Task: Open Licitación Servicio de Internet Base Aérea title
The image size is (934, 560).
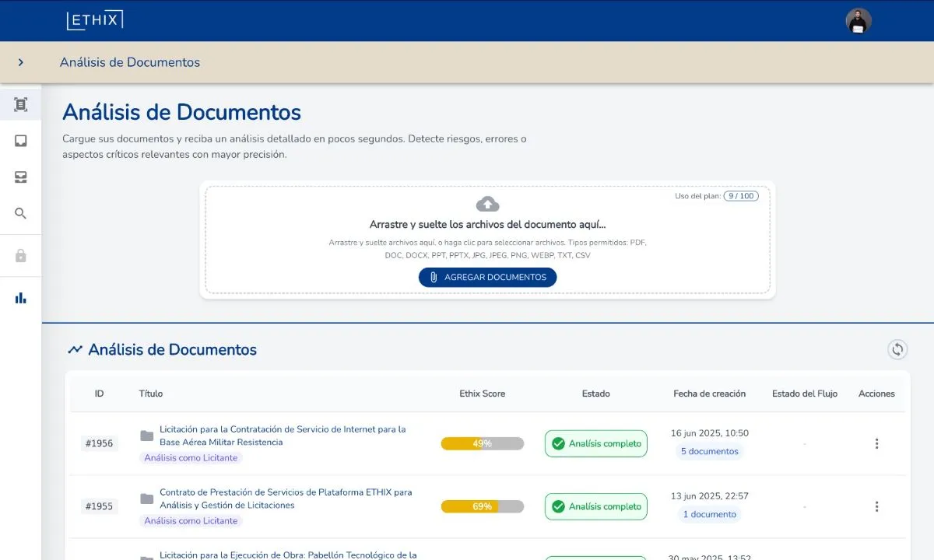Action: click(x=283, y=436)
